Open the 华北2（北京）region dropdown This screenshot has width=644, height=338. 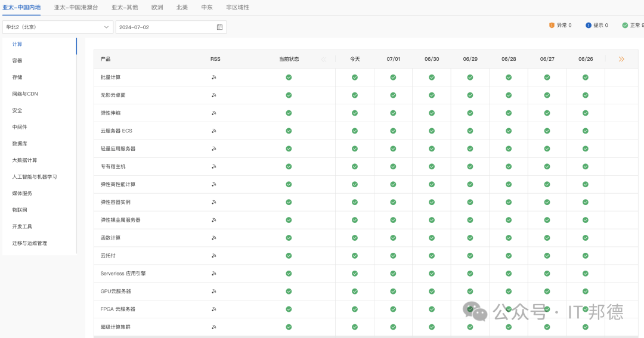coord(57,27)
